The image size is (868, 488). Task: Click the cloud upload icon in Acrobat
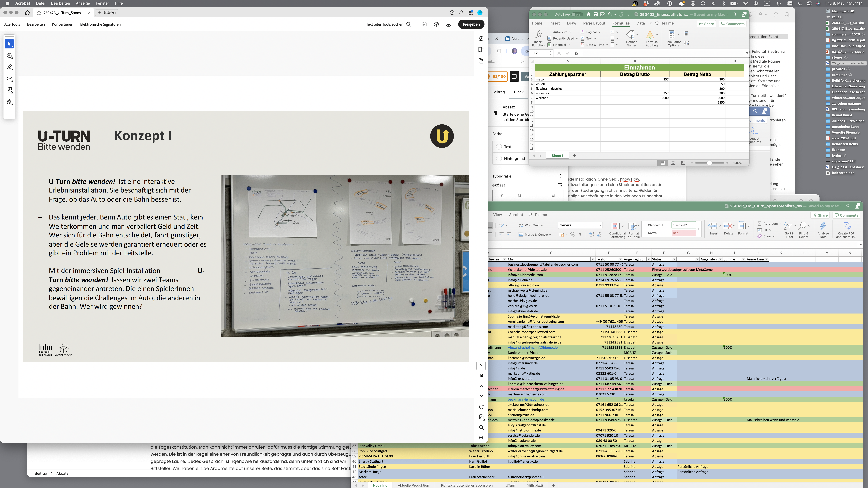pyautogui.click(x=436, y=24)
